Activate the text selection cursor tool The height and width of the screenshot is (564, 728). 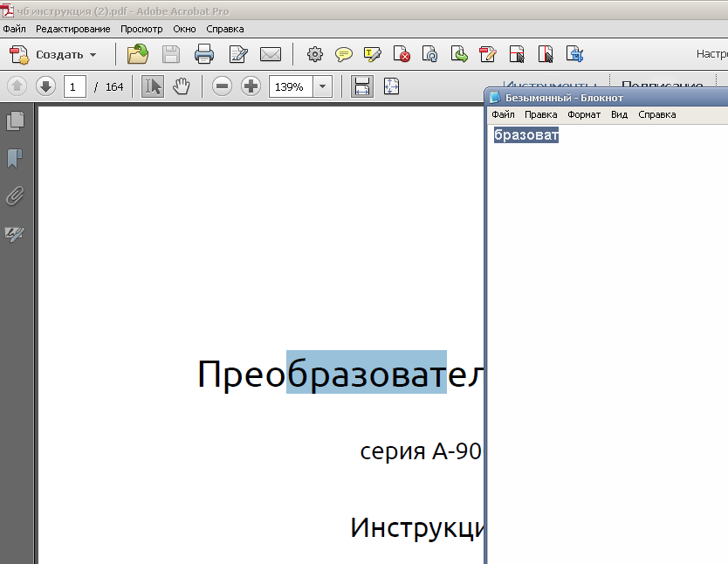153,86
